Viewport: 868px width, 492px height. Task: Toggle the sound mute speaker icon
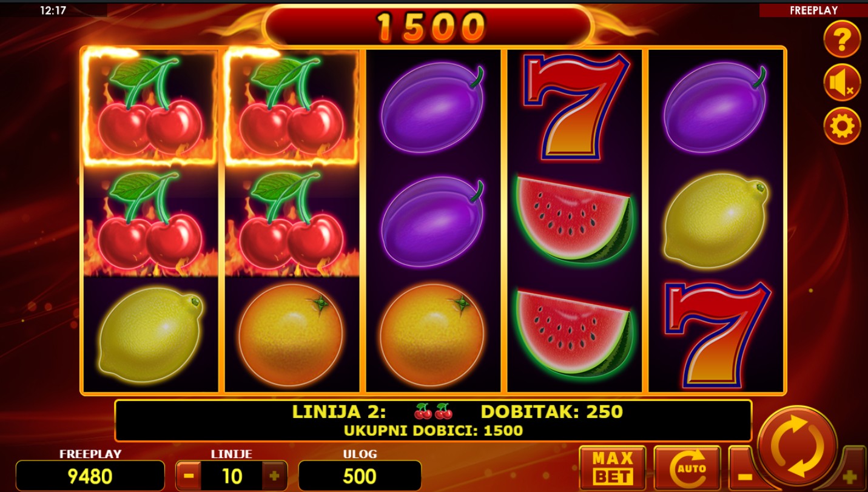[x=842, y=83]
